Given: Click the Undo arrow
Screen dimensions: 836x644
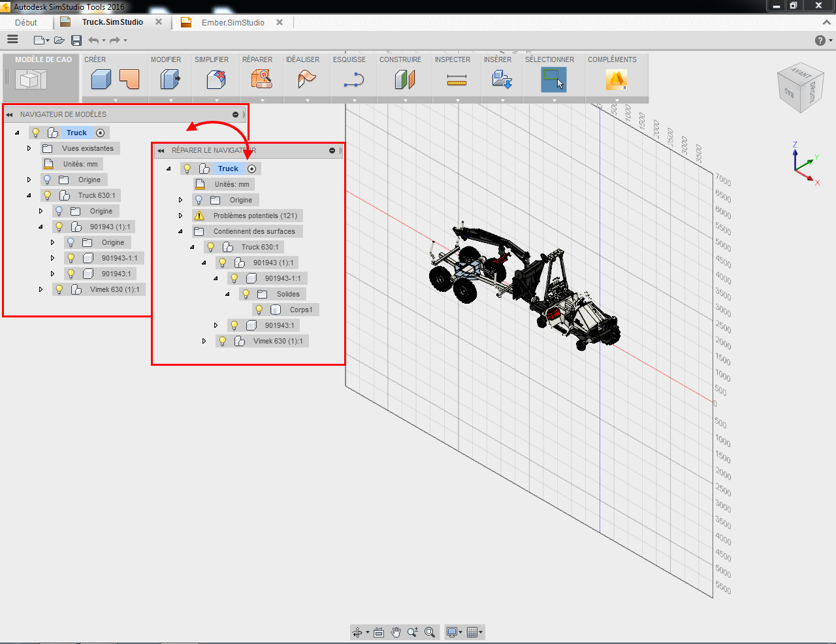Looking at the screenshot, I should (94, 40).
